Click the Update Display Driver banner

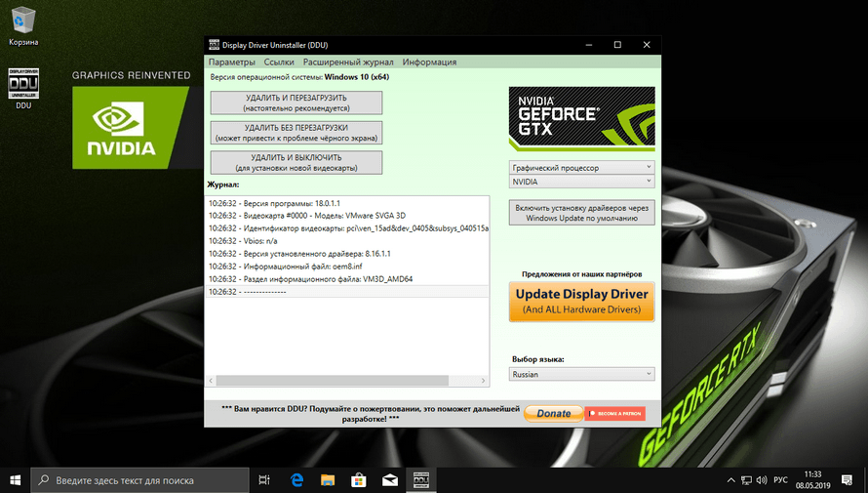tap(582, 302)
